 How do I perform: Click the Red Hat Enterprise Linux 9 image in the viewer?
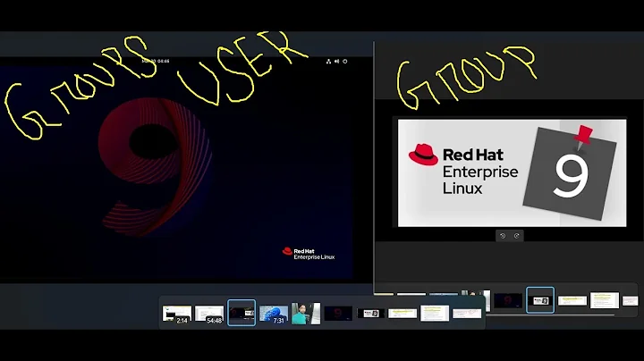[x=513, y=172]
